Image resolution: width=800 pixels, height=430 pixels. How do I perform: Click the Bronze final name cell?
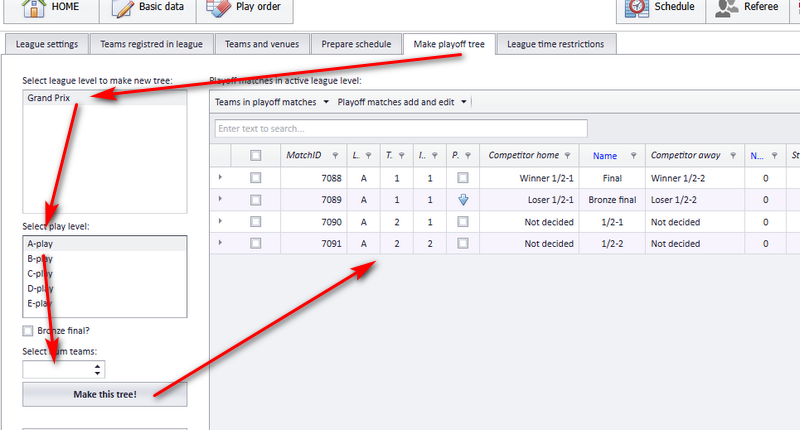point(612,200)
